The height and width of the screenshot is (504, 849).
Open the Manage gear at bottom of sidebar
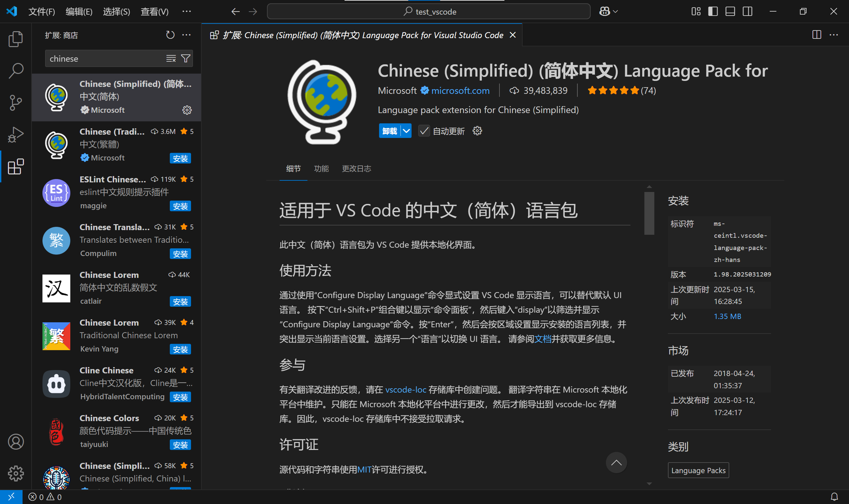15,474
